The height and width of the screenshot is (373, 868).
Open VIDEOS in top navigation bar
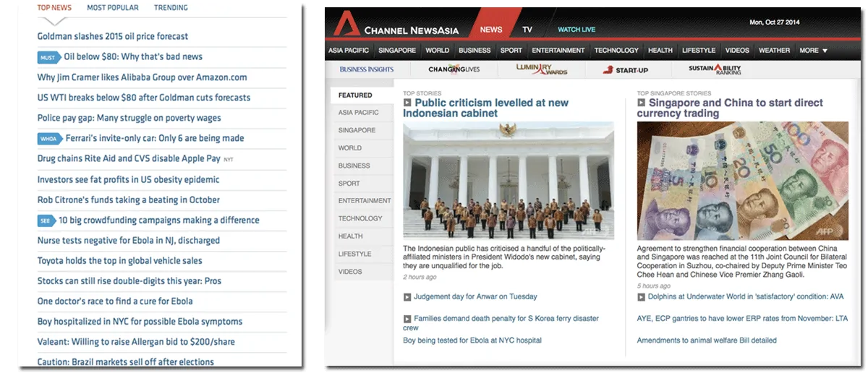(737, 51)
